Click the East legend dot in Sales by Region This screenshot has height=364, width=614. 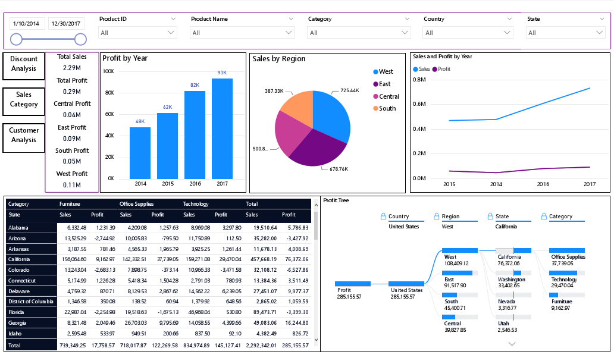pyautogui.click(x=375, y=84)
